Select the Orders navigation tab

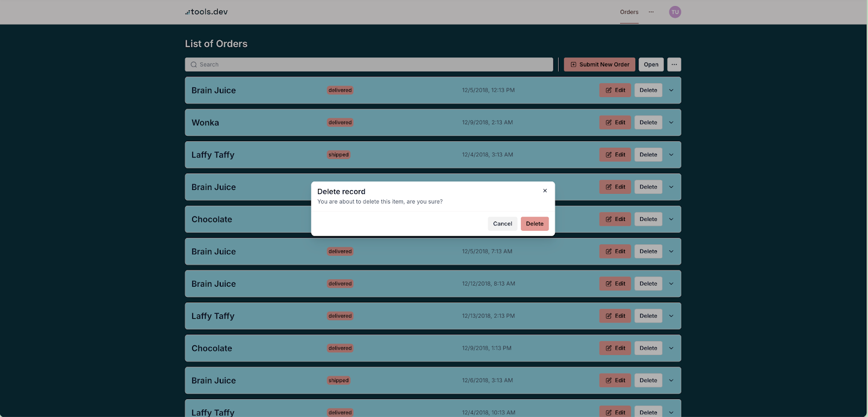[629, 12]
